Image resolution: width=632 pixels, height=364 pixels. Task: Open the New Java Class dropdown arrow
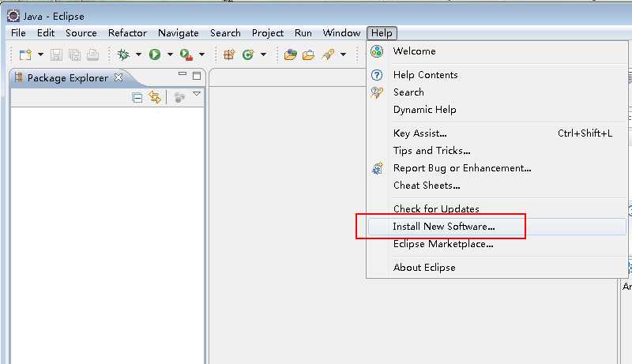coord(263,54)
